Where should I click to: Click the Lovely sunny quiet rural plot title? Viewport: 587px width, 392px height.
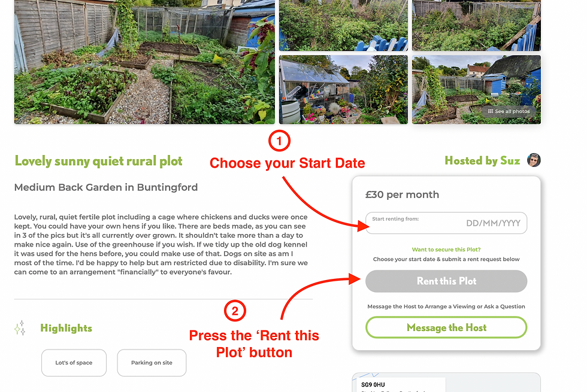(98, 161)
